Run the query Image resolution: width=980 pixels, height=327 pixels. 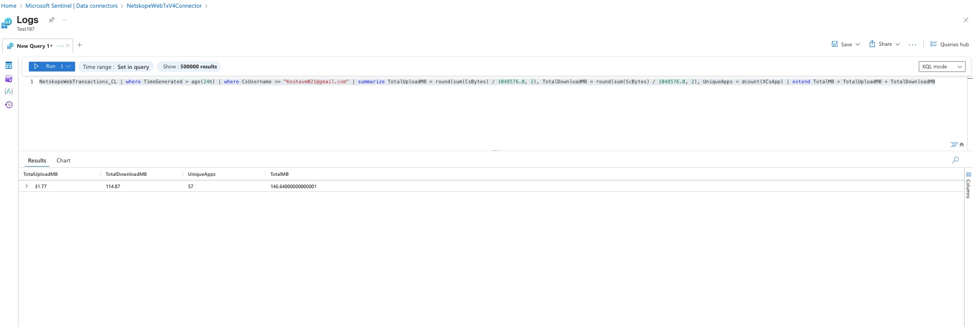click(45, 66)
